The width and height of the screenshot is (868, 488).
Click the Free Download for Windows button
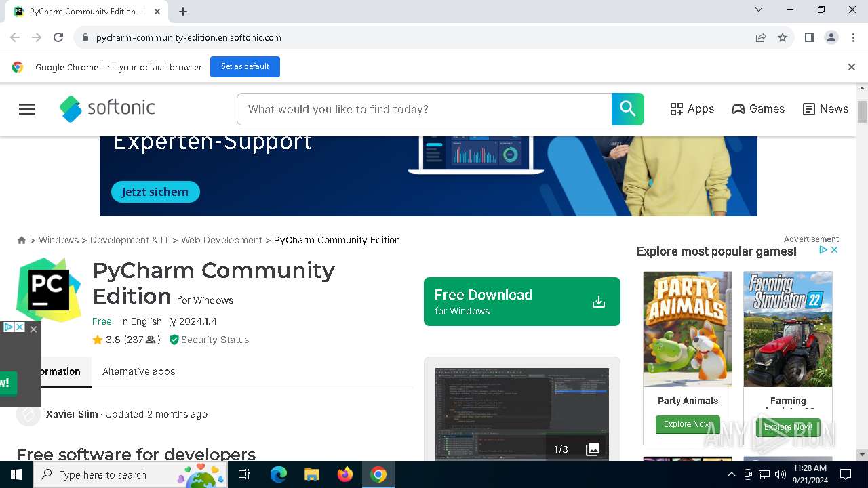[522, 302]
